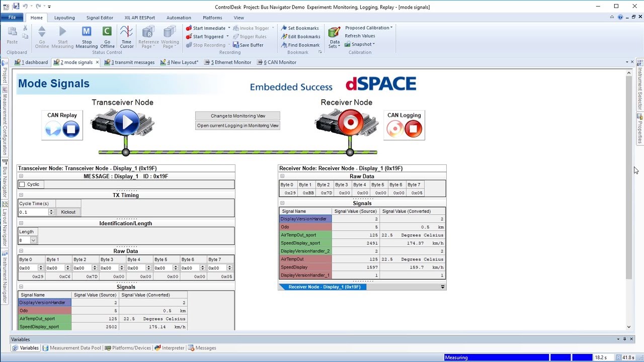Screen dimensions: 644x362
Task: Start CAN Logging record icon
Action: coord(395,129)
